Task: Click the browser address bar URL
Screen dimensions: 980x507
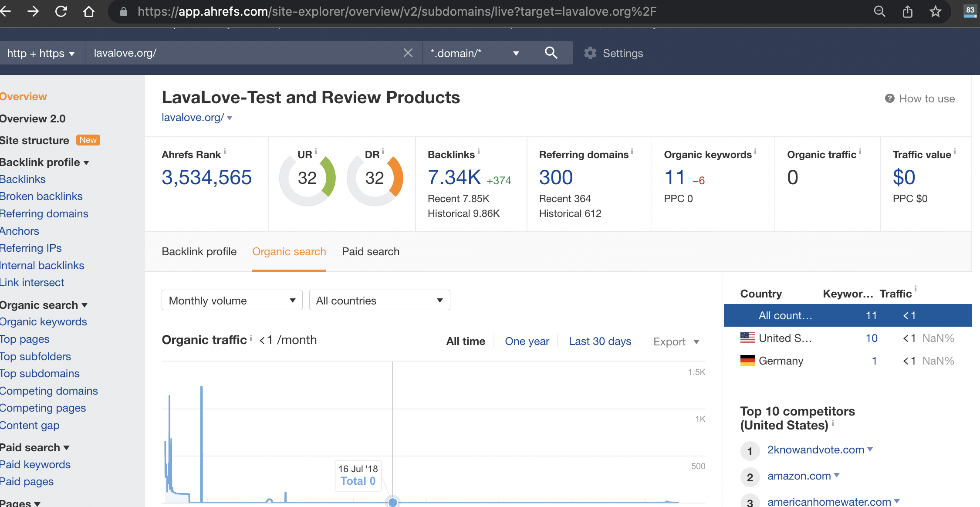Action: point(397,11)
